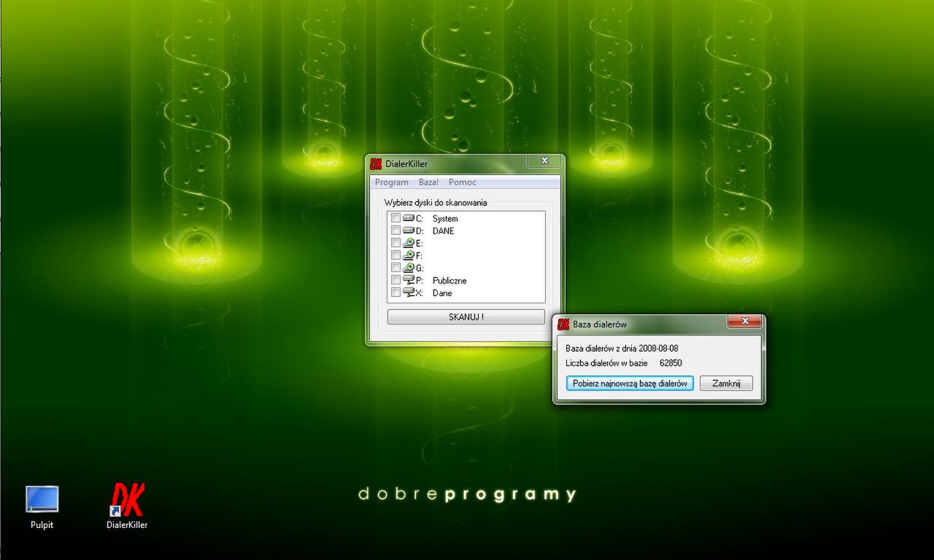934x560 pixels.
Task: Check the X: Dane drive checkbox
Action: click(395, 292)
